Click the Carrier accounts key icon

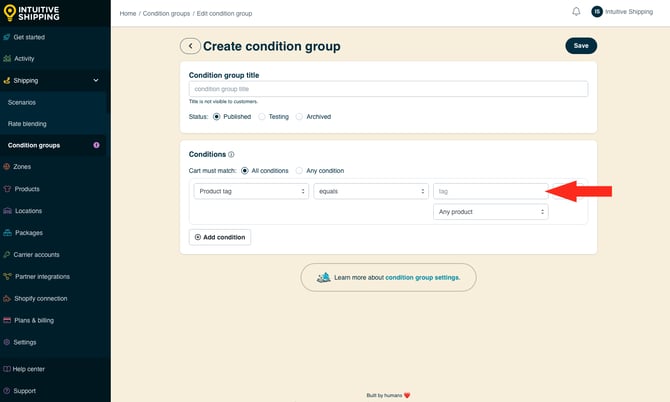pos(7,255)
